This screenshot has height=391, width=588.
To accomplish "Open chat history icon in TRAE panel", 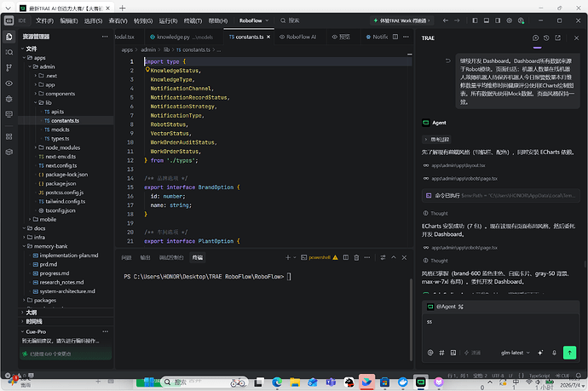I will click(546, 37).
